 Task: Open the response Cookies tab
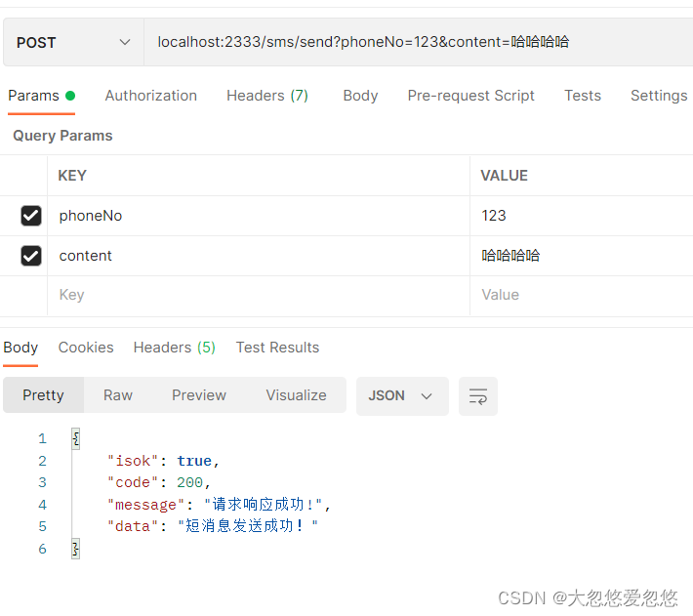[86, 348]
